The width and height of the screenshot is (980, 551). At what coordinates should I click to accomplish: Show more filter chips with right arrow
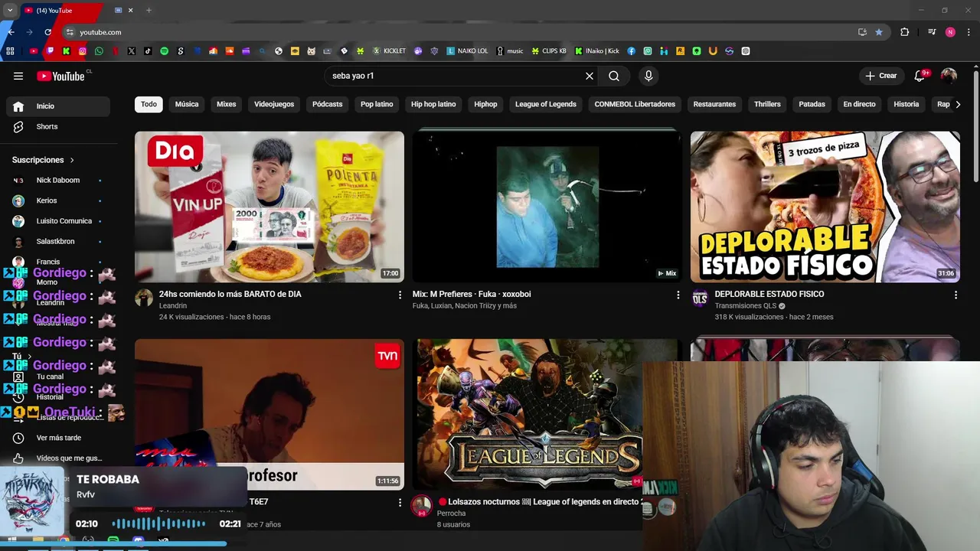958,105
